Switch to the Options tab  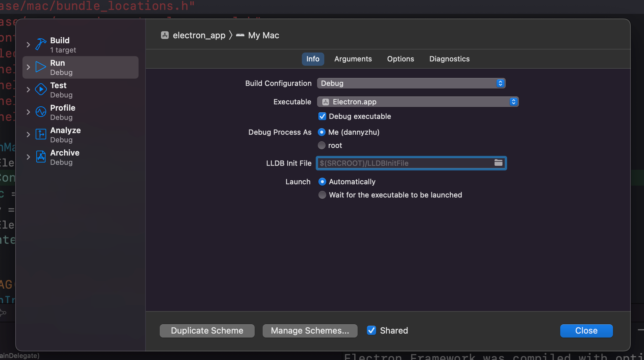pyautogui.click(x=401, y=59)
